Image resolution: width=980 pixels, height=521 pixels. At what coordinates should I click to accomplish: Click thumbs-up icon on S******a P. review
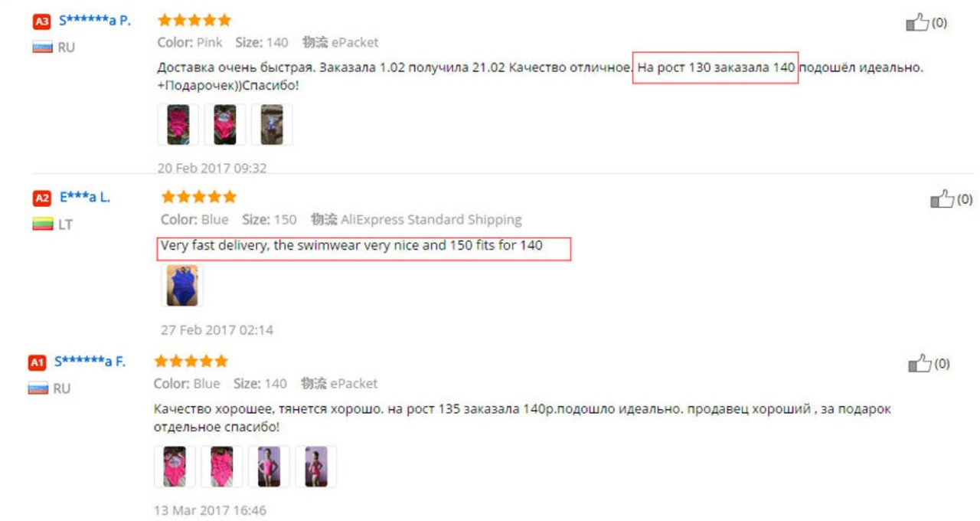click(x=917, y=22)
